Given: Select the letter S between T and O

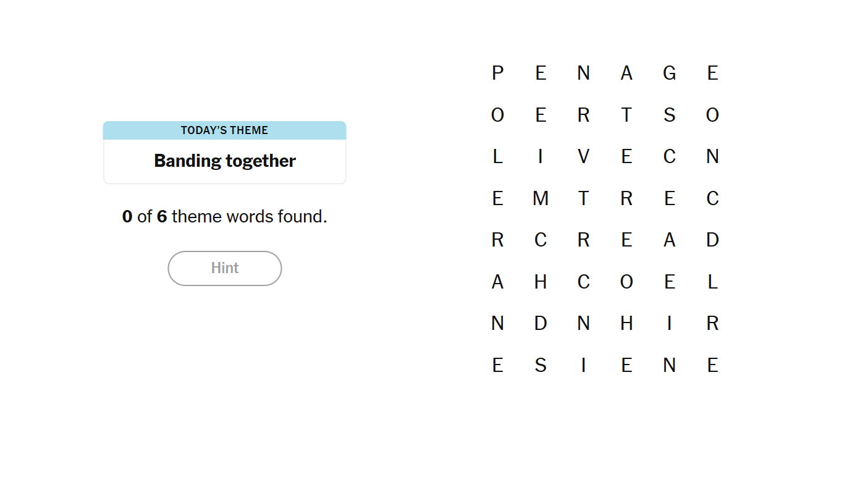Looking at the screenshot, I should pos(669,115).
